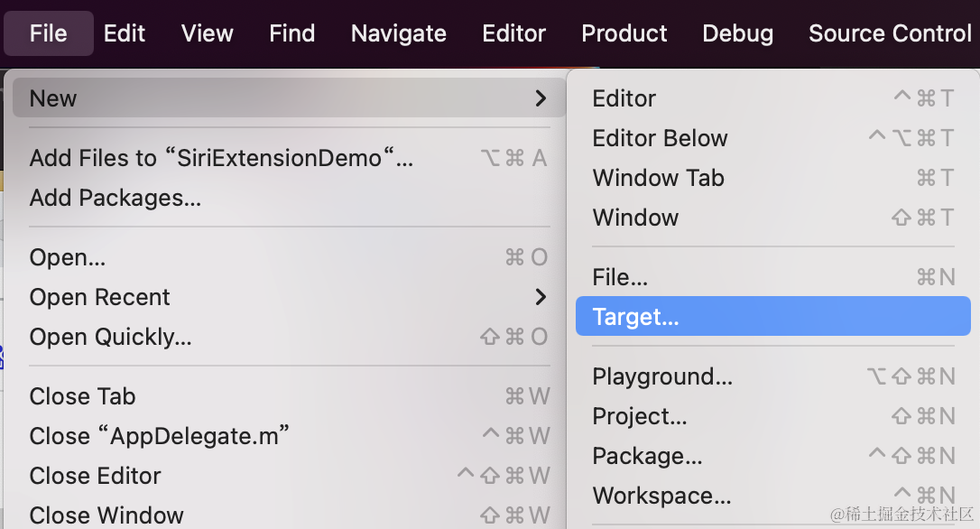The image size is (980, 529).
Task: Open the Source Control menu
Action: (890, 33)
